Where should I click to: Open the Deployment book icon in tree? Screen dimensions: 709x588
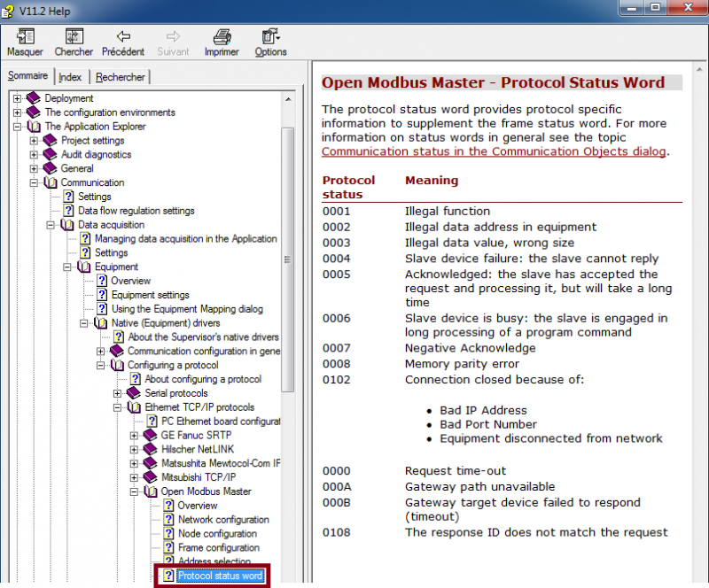coord(34,98)
